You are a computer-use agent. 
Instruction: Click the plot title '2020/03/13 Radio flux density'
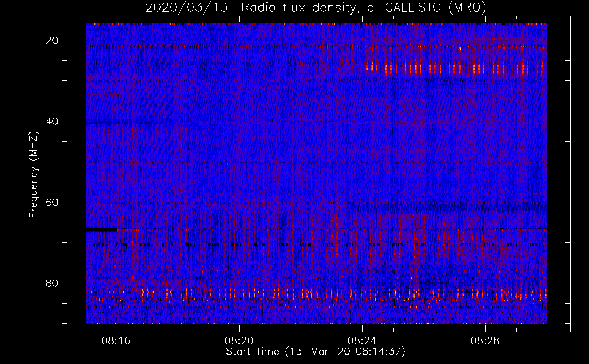(316, 7)
